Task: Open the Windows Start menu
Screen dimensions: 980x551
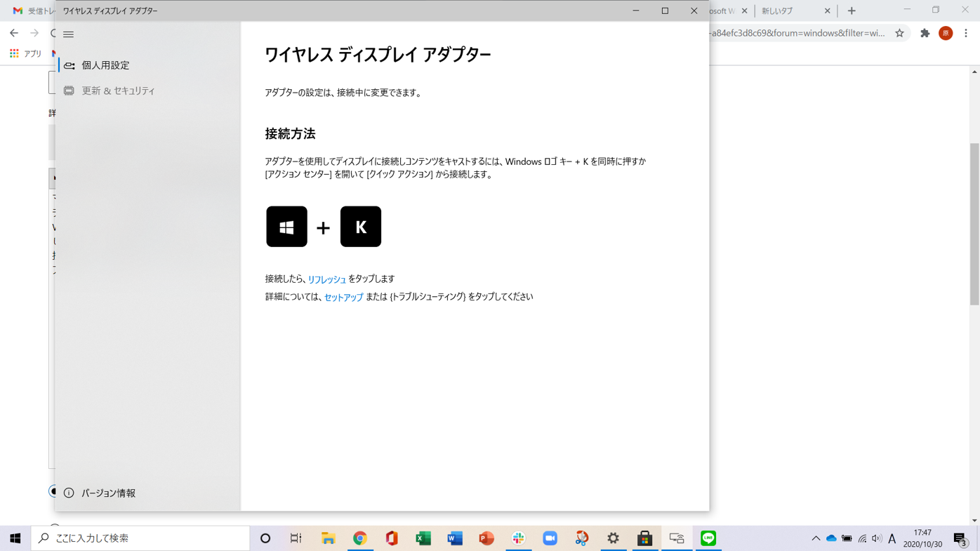Action: (x=15, y=538)
